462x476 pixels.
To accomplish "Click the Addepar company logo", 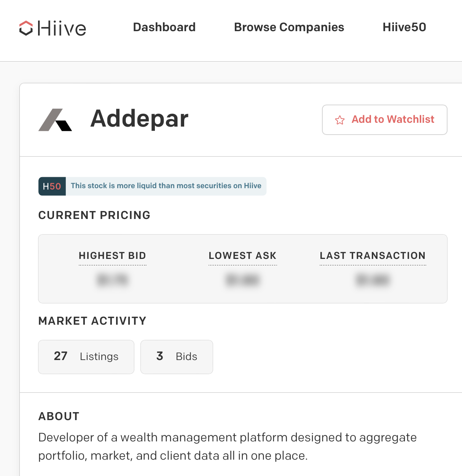I will pos(55,120).
